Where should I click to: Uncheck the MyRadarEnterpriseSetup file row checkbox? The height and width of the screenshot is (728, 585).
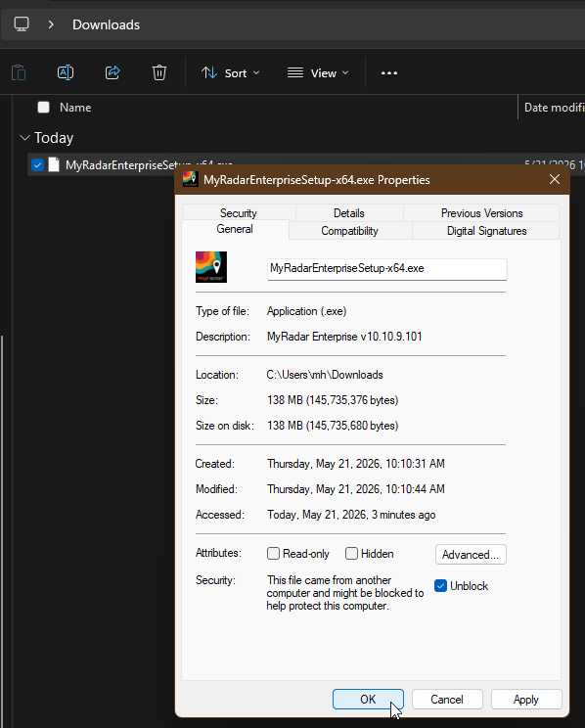(x=37, y=164)
